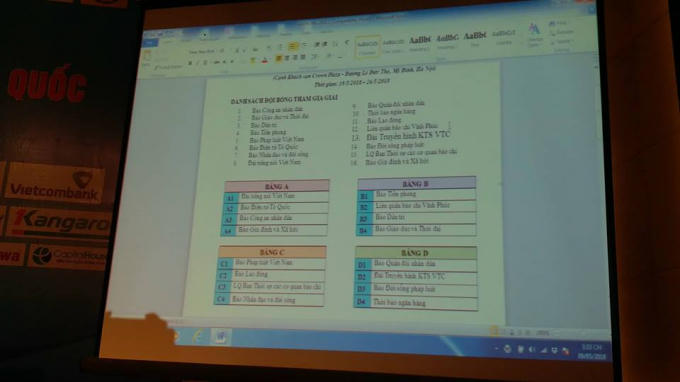Click the Show/Hide paragraph marks icon
Viewport: 680px width, 382px height.
[347, 43]
